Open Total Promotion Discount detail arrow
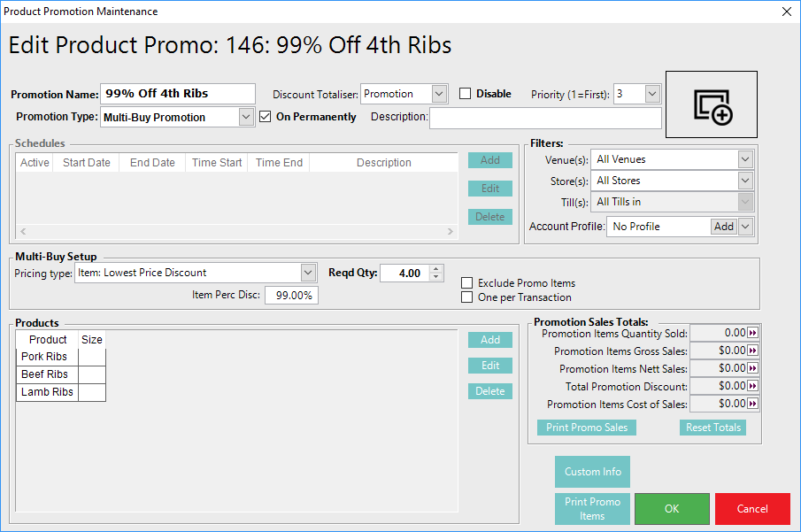Screen dimensions: 801x532 pos(753,386)
